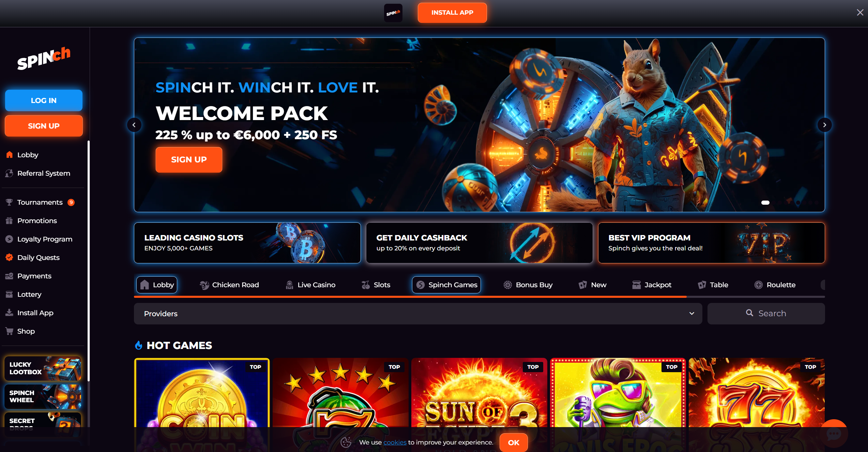Click the active carousel indicator dot
868x452 pixels.
[765, 203]
